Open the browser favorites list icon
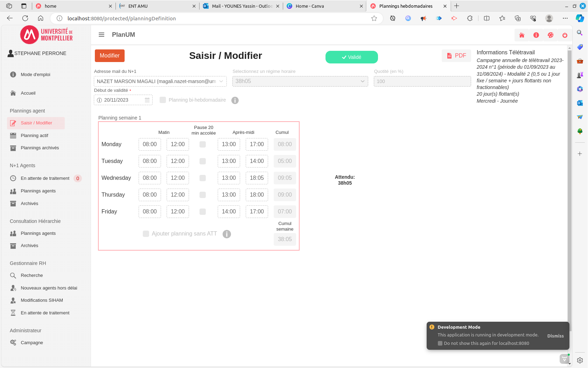 502,18
